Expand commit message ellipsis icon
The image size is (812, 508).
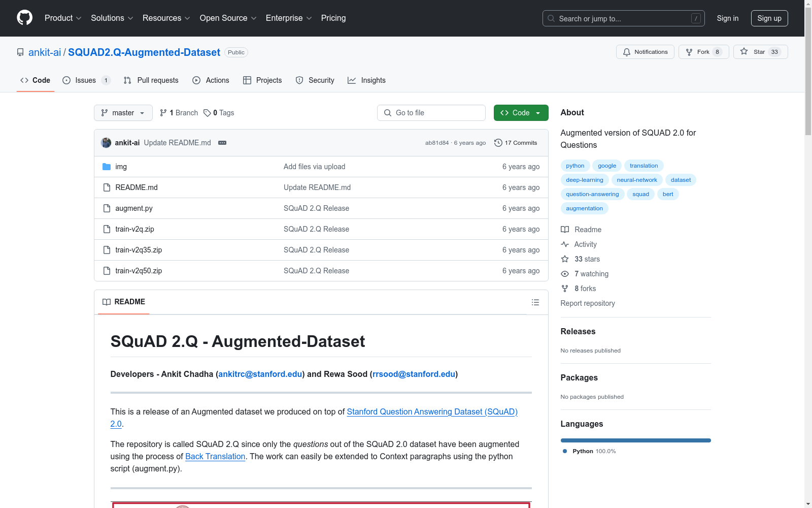(x=222, y=143)
